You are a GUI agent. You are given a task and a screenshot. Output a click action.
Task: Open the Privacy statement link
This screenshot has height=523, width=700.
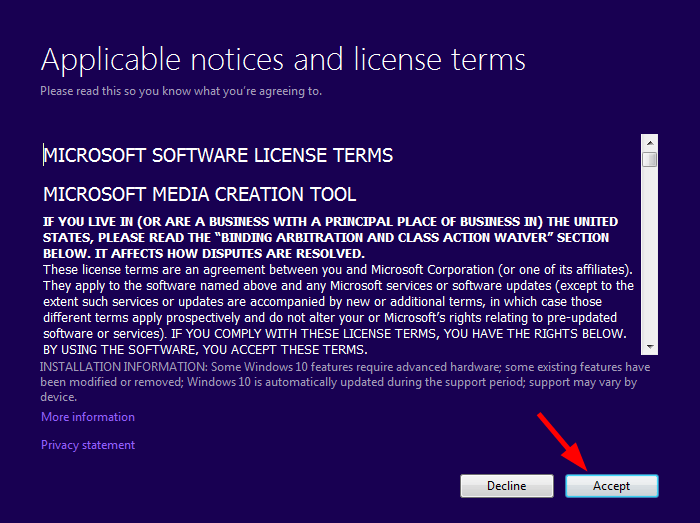[x=88, y=445]
